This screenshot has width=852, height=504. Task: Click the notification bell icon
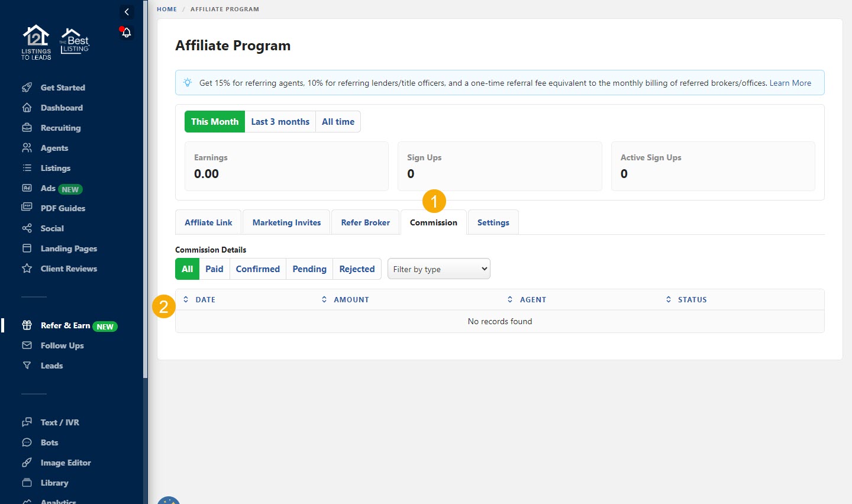(x=126, y=33)
